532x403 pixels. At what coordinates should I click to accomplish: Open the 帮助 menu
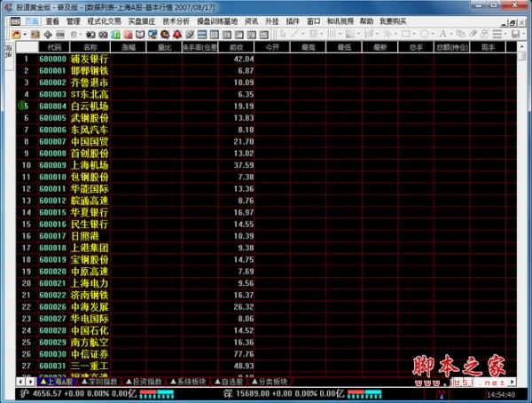(x=366, y=21)
